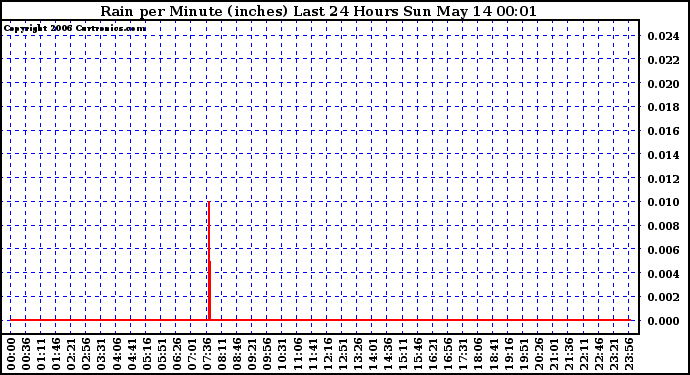Image resolution: width=690 pixels, height=375 pixels.
Task: Click the '04:06' time label
Action: click(x=117, y=354)
